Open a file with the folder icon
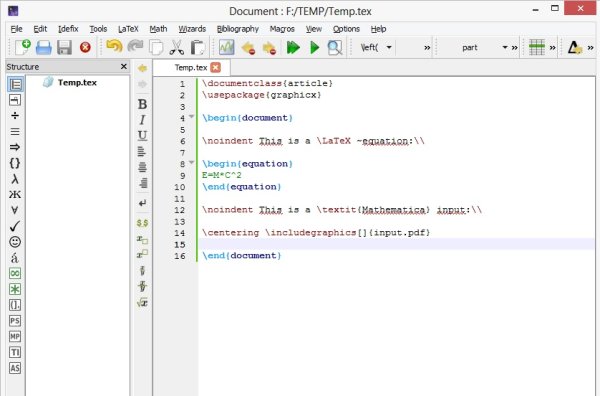Viewport: 600px width, 396px height. pos(44,47)
